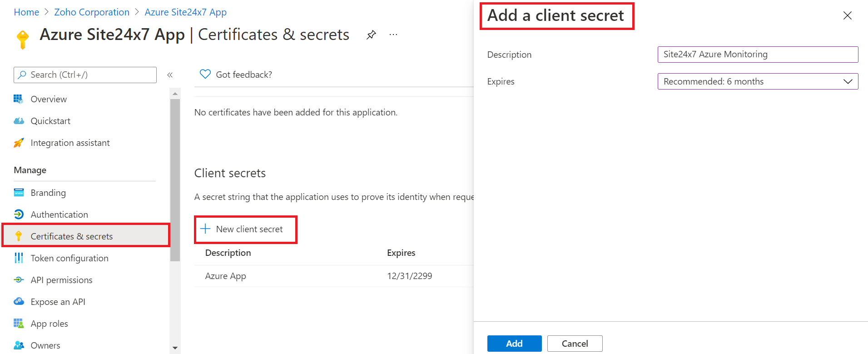Click the pin icon beside page title
Image resolution: width=868 pixels, height=354 pixels.
tap(371, 35)
